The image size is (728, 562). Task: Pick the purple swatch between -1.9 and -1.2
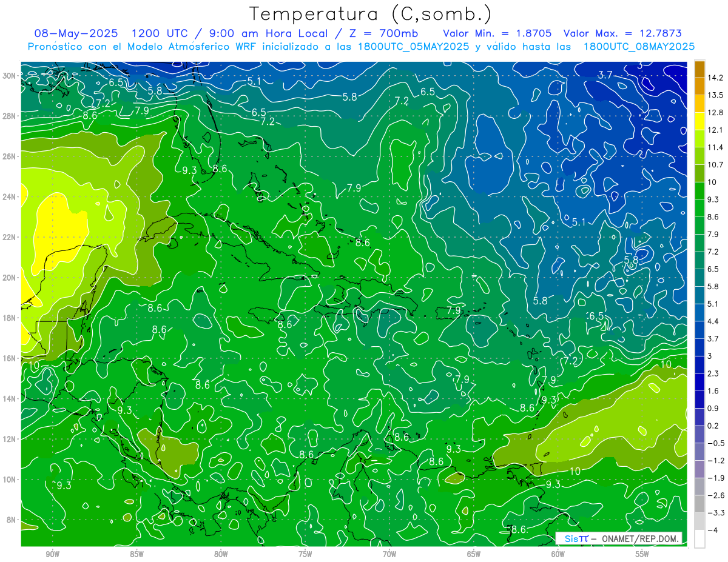pos(699,469)
